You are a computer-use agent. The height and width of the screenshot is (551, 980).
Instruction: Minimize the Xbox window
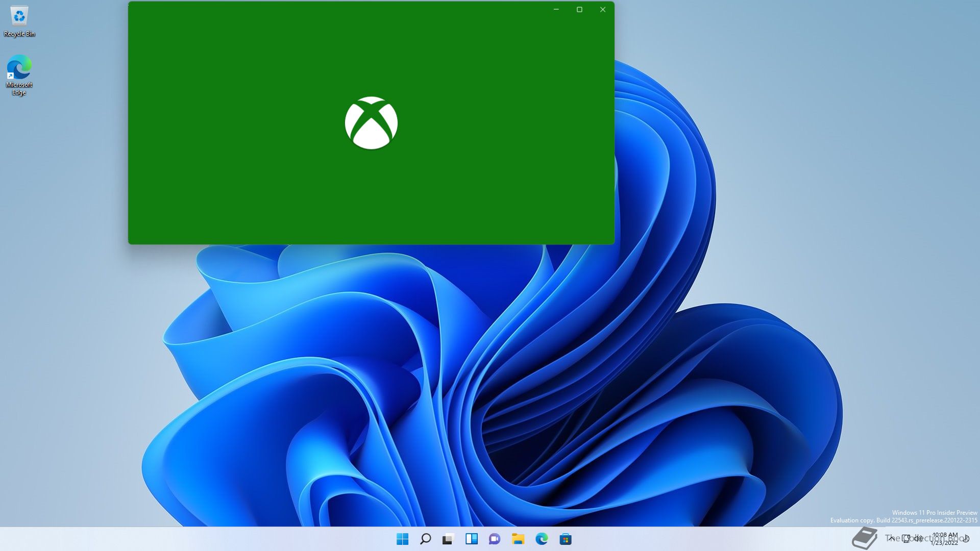pos(556,10)
